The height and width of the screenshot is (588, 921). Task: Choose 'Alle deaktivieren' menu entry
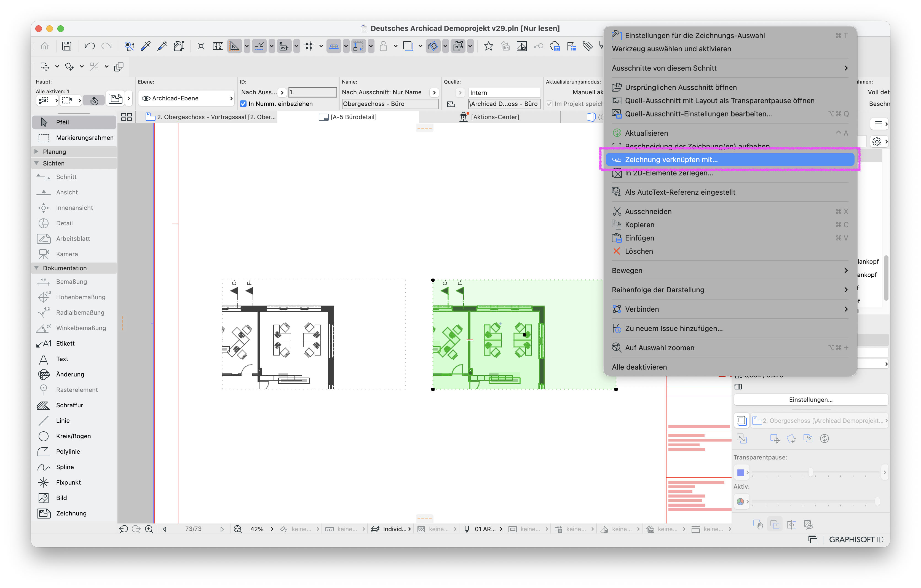pyautogui.click(x=730, y=367)
